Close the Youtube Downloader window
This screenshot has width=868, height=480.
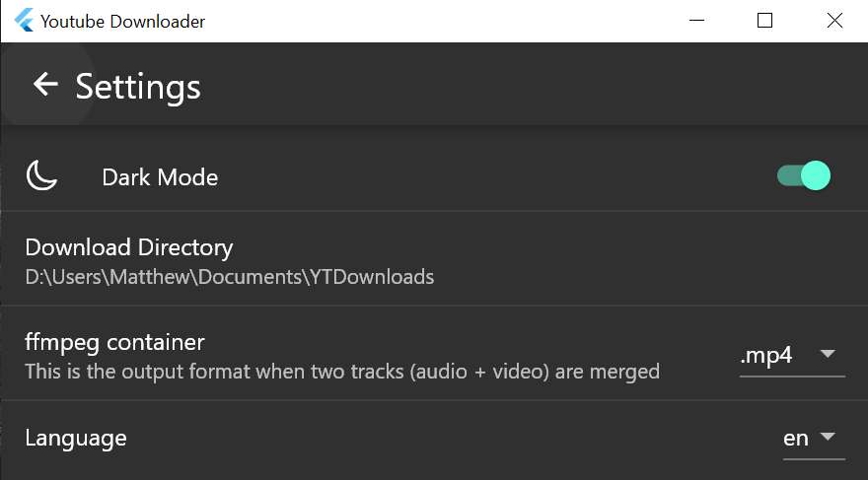pos(834,21)
